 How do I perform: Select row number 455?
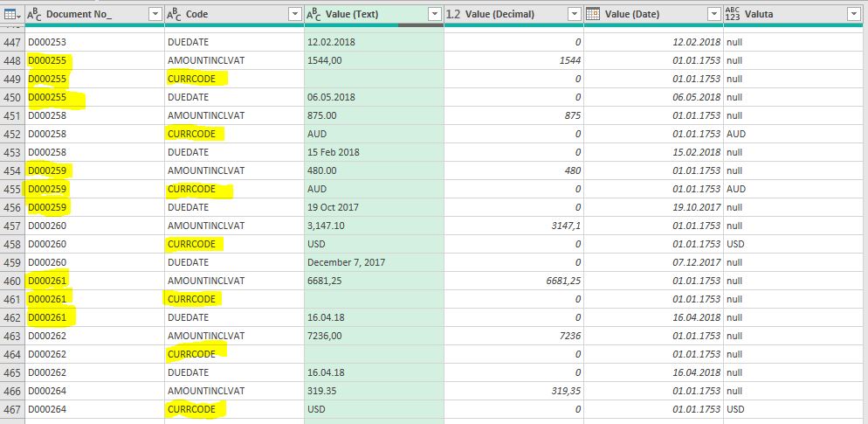point(12,189)
